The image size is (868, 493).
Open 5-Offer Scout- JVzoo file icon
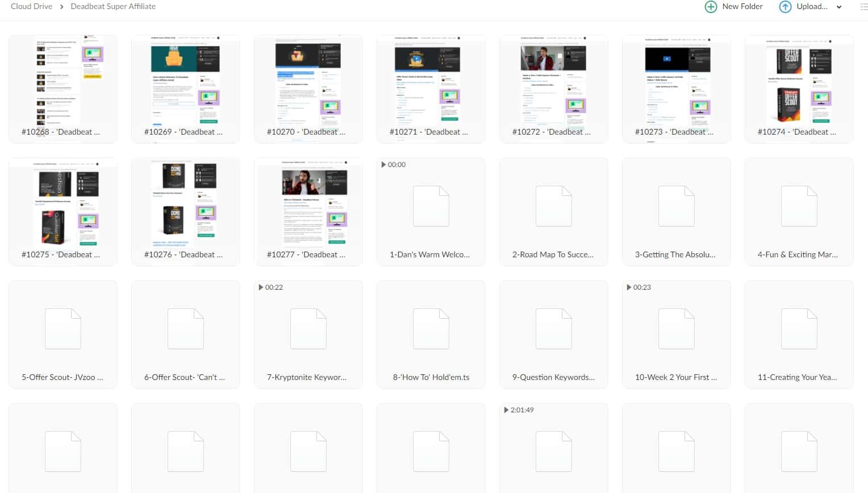pyautogui.click(x=63, y=329)
